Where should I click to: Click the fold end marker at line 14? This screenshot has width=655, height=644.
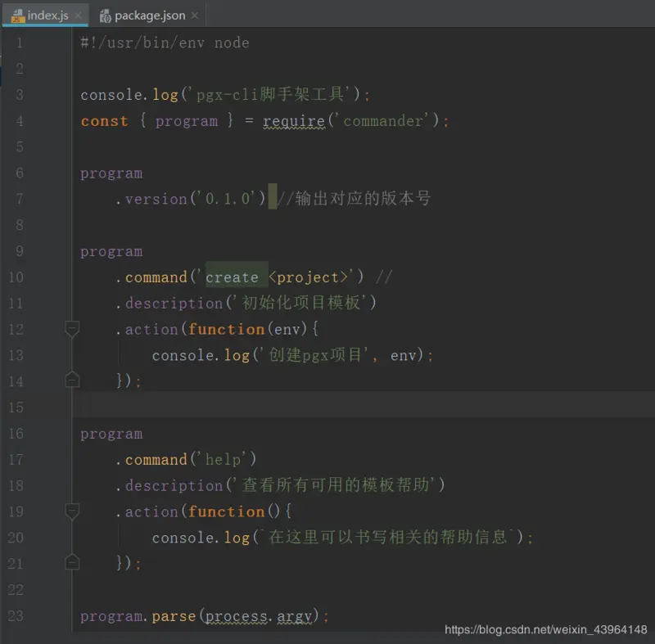(72, 380)
